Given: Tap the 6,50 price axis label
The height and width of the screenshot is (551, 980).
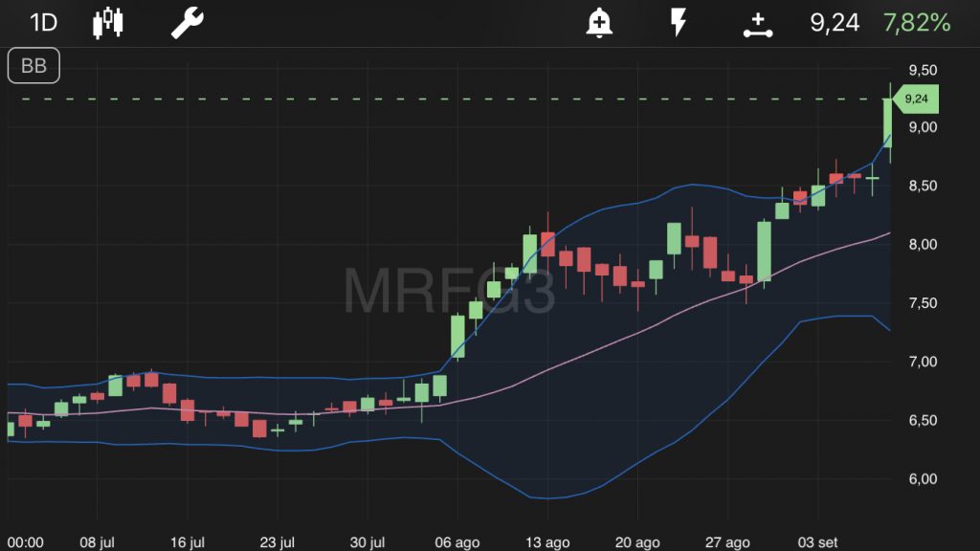Looking at the screenshot, I should click(923, 421).
